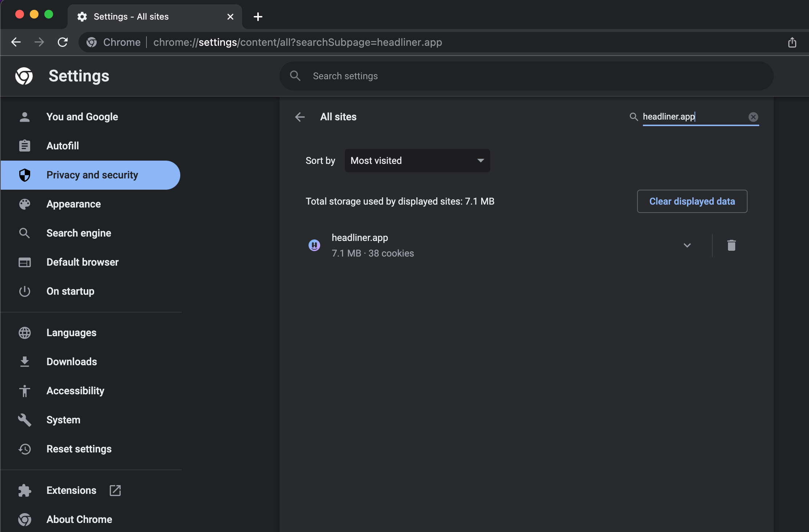Click the '7.1 MB · 38 cookies' text

point(373,253)
